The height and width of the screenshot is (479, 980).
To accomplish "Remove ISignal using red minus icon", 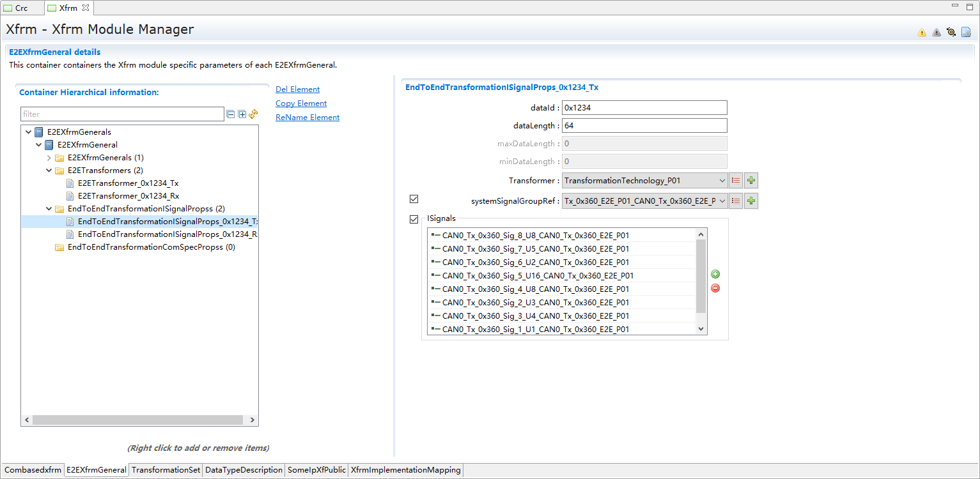I will coord(715,288).
